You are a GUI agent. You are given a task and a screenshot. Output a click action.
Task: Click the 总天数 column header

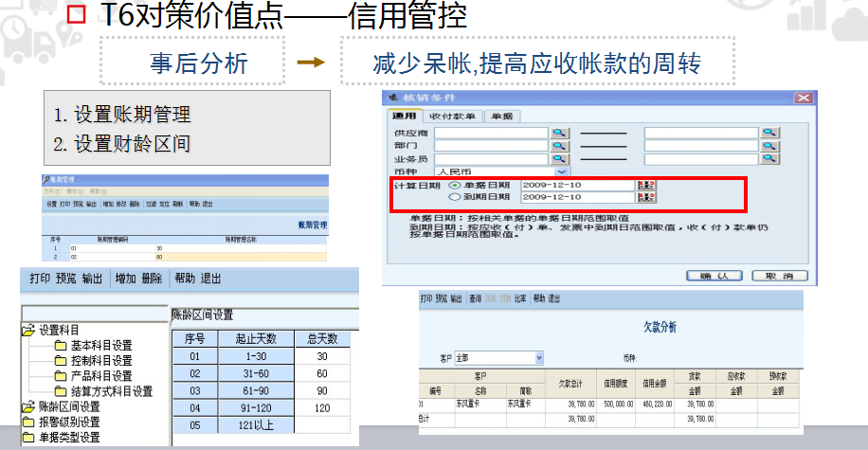tap(322, 339)
